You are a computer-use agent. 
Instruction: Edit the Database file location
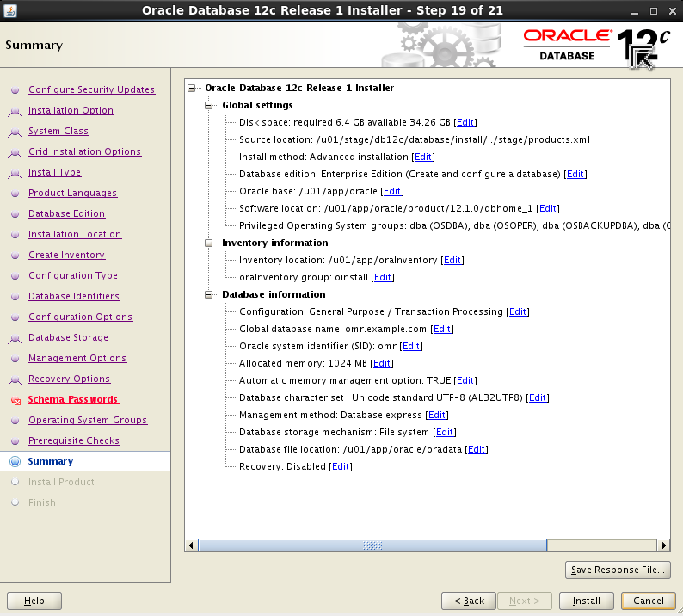tap(477, 449)
